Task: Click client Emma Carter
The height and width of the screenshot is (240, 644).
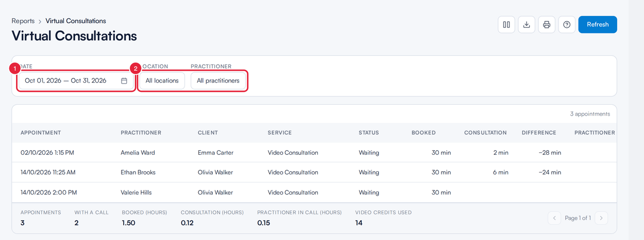Action: [x=215, y=153]
